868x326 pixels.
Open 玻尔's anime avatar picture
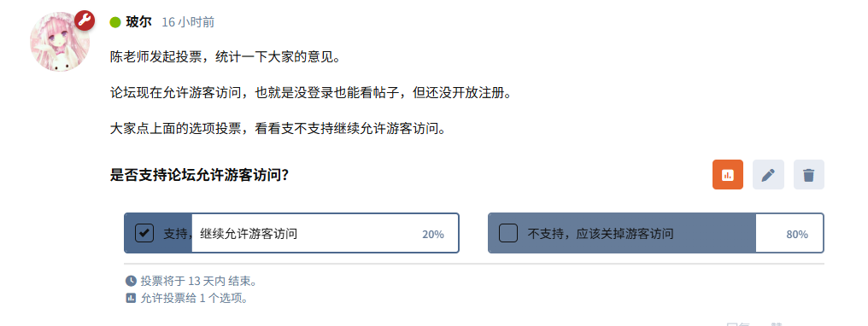point(59,42)
